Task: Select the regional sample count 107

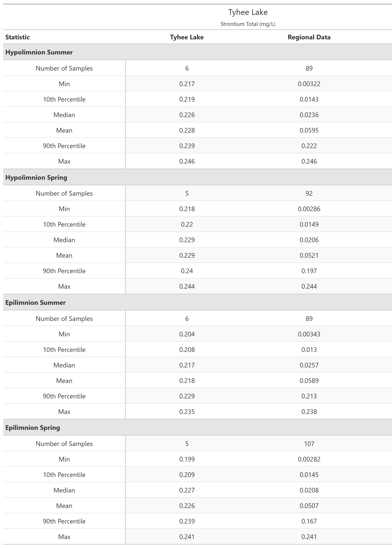Action: click(x=309, y=444)
